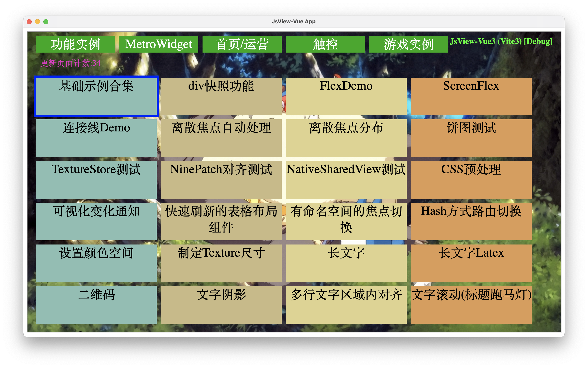The height and width of the screenshot is (368, 588).
Task: Open the 长文字Latex tile
Action: [471, 263]
